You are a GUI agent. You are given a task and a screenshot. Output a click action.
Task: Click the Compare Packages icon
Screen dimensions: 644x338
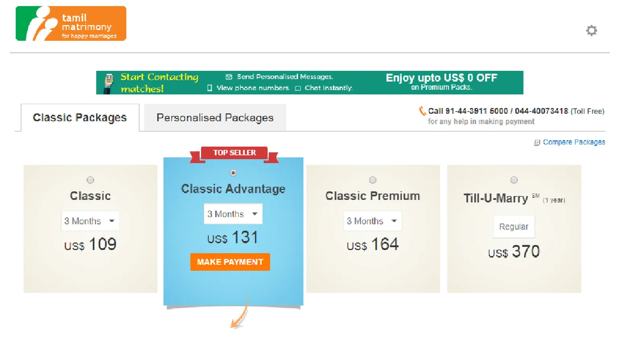click(537, 142)
